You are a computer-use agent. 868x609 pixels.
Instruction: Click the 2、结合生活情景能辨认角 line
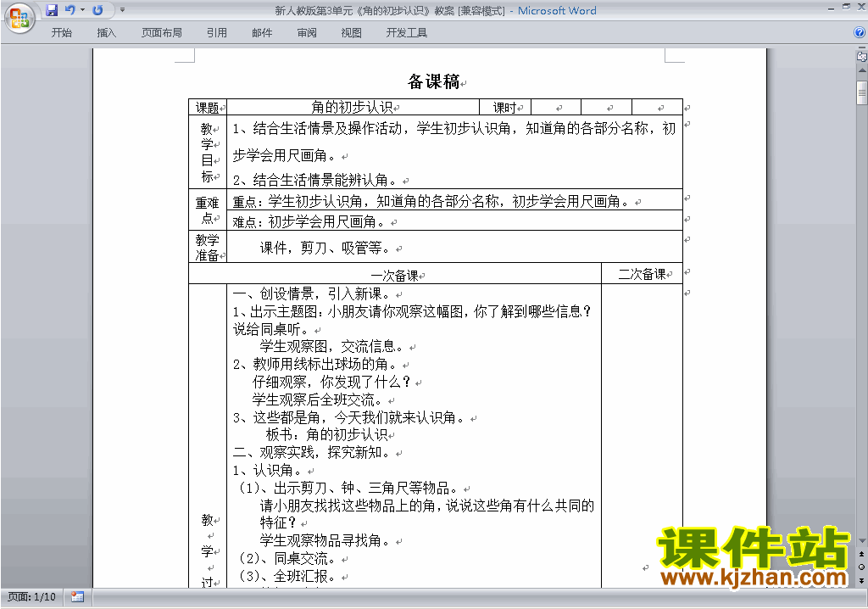(x=315, y=180)
